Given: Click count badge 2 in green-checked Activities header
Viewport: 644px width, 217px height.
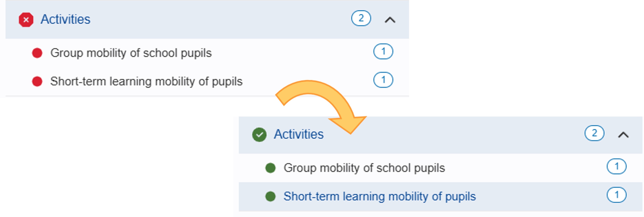Looking at the screenshot, I should click(594, 133).
